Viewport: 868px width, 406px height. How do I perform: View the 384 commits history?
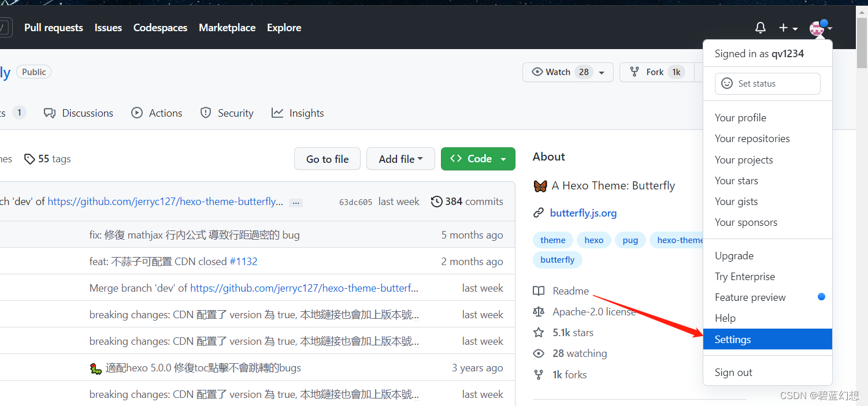point(467,202)
